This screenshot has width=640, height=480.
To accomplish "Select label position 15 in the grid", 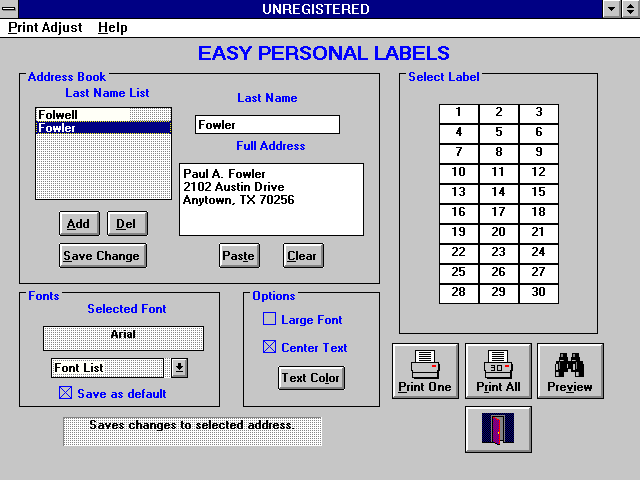I will [x=538, y=192].
